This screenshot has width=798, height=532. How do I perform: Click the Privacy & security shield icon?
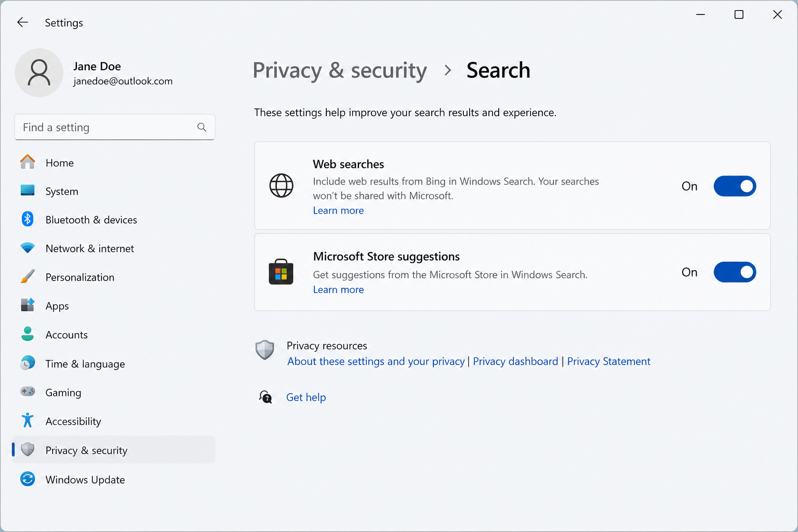[28, 449]
